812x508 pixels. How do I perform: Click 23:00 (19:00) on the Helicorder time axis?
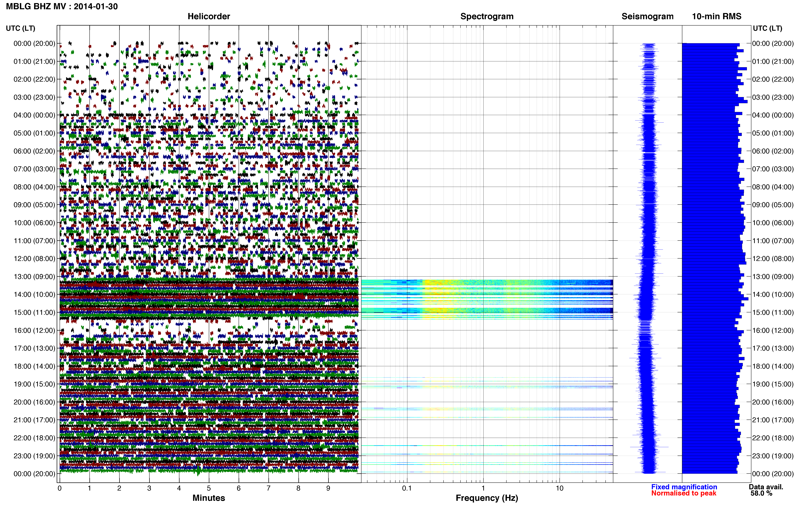pos(34,456)
